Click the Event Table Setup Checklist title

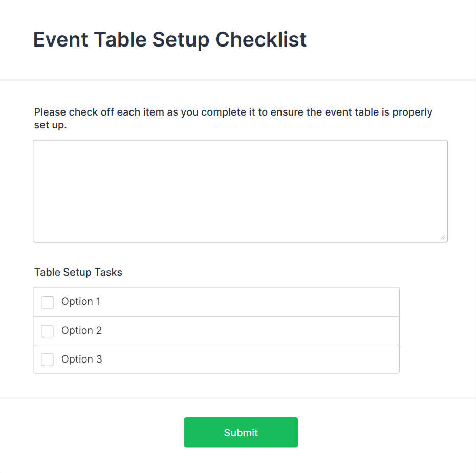pos(169,39)
